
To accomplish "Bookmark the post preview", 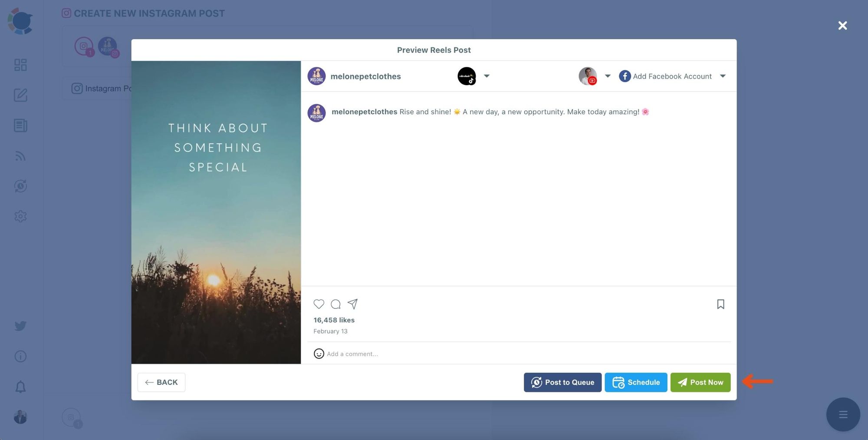I will [x=720, y=304].
